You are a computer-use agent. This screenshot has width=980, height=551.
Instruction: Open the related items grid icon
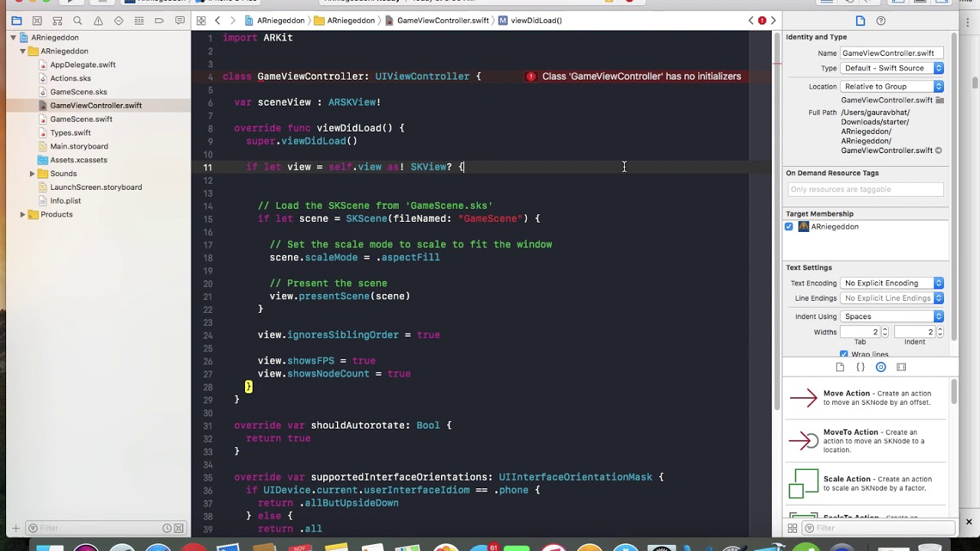pyautogui.click(x=201, y=21)
